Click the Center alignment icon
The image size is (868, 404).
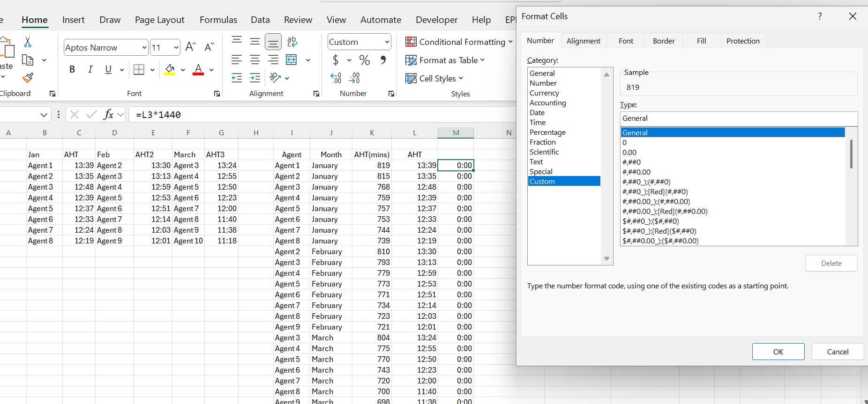click(x=255, y=60)
